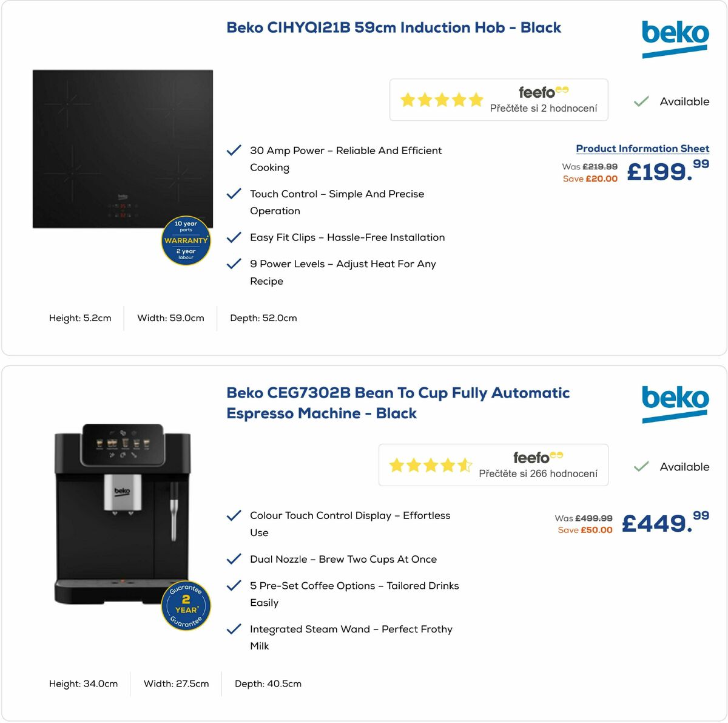The width and height of the screenshot is (728, 723).
Task: Select the half star in the espresso machine rating
Action: 465,465
